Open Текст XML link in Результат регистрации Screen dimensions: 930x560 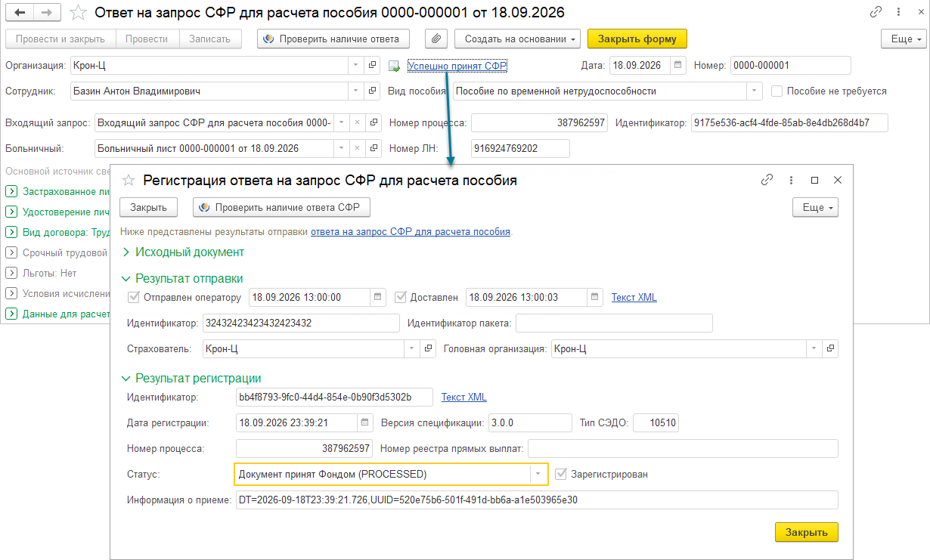pyautogui.click(x=464, y=397)
